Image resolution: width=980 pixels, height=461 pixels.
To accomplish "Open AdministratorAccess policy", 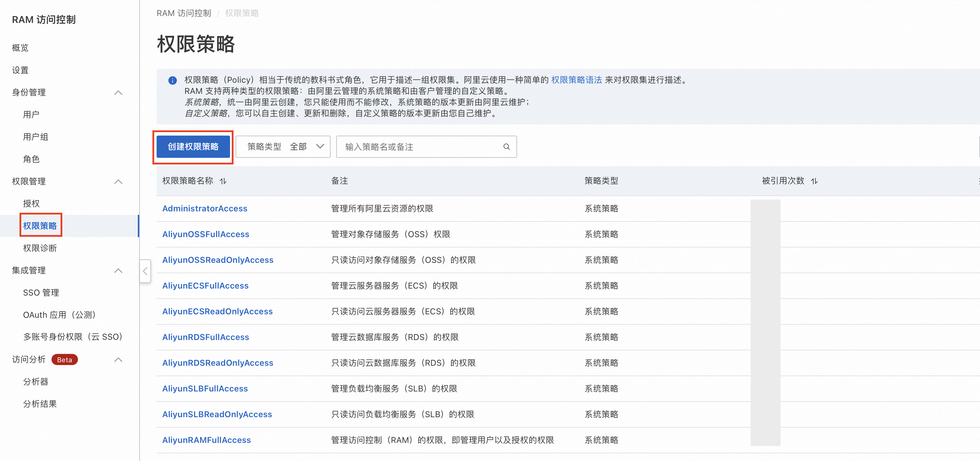I will (x=205, y=209).
